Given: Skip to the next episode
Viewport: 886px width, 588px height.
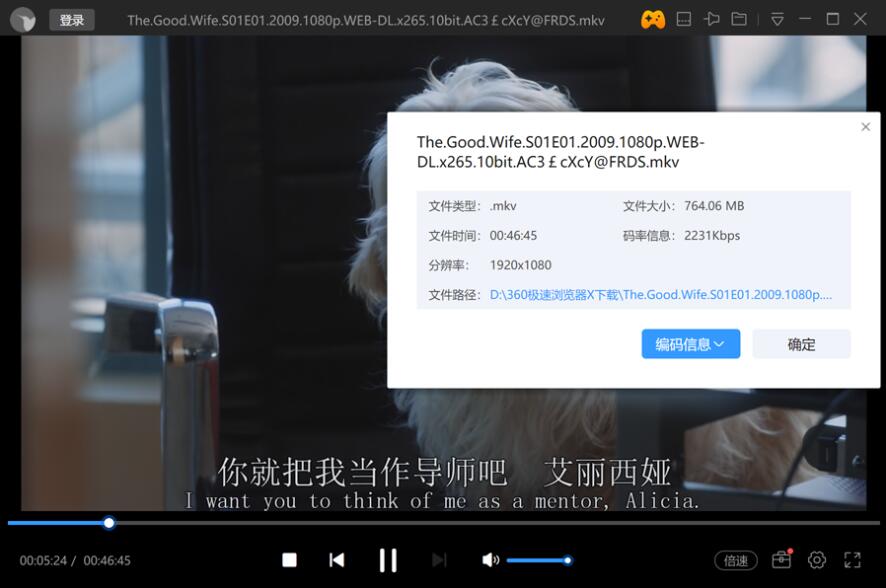Looking at the screenshot, I should tap(438, 560).
